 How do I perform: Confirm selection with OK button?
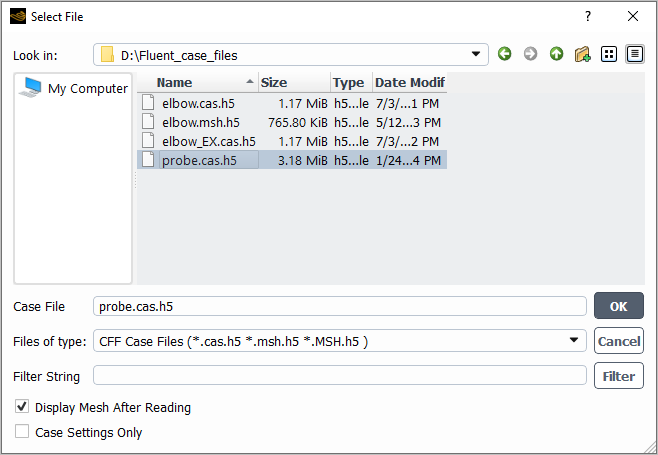point(619,306)
